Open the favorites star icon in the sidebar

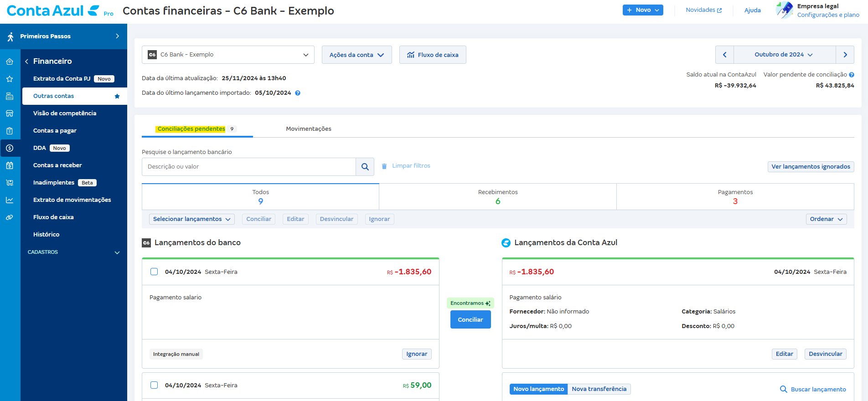point(10,79)
